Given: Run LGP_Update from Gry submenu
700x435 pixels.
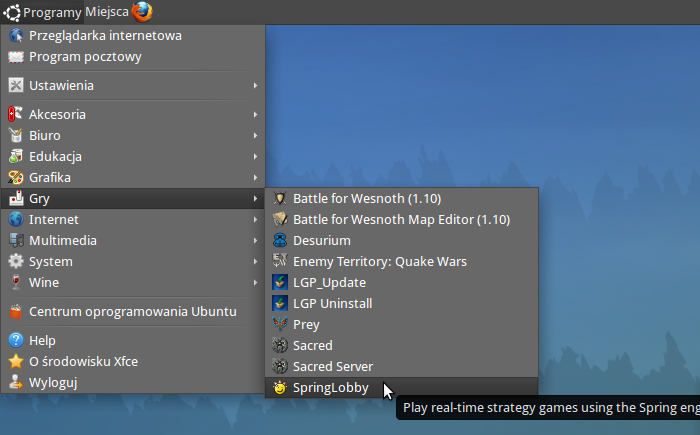Looking at the screenshot, I should pos(402,282).
